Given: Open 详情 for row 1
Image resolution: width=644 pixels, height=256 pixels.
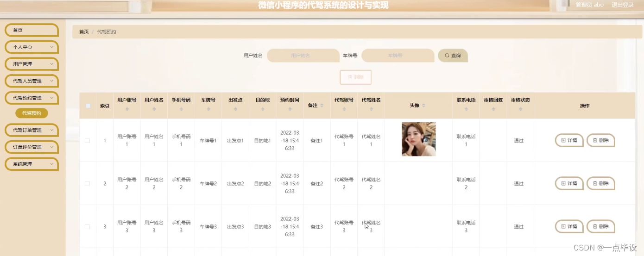Looking at the screenshot, I should click(569, 140).
